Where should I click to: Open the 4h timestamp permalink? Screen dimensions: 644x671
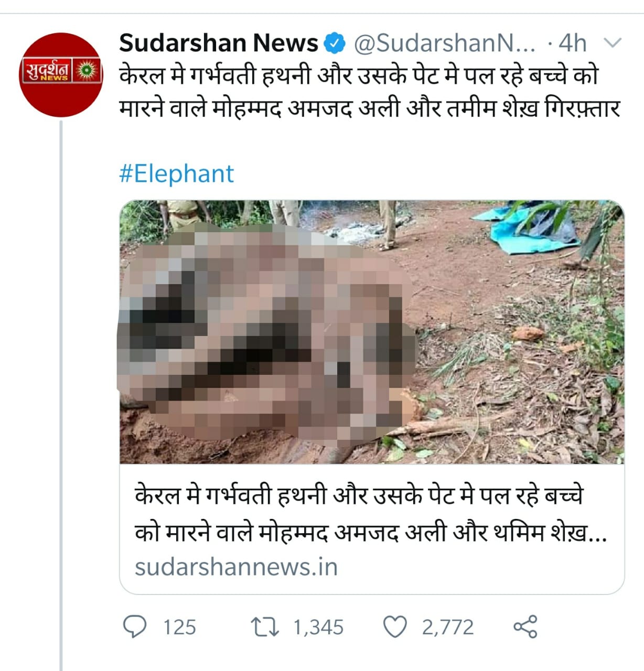(x=573, y=43)
